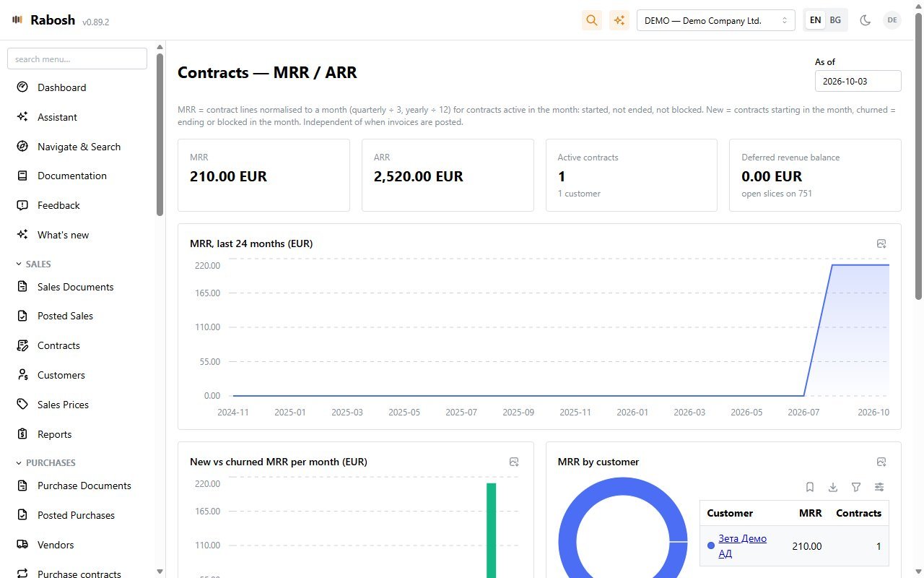Sort table by Contracts column header

pyautogui.click(x=858, y=513)
